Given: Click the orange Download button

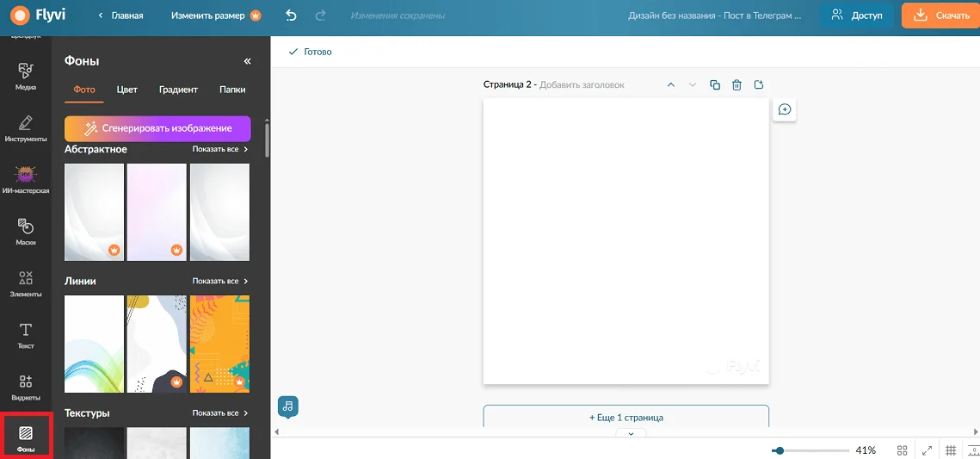Looking at the screenshot, I should (x=940, y=16).
